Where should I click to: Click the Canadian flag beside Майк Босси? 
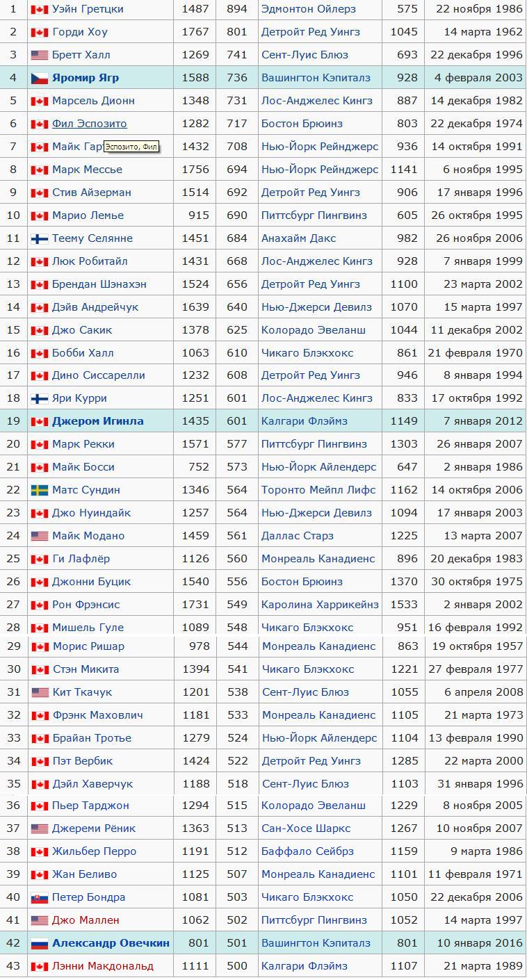click(x=40, y=467)
